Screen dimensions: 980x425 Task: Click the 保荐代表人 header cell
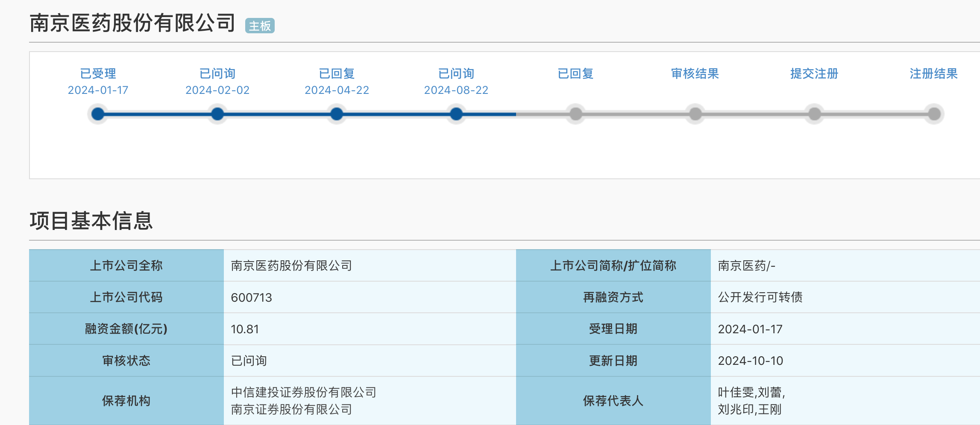[613, 401]
